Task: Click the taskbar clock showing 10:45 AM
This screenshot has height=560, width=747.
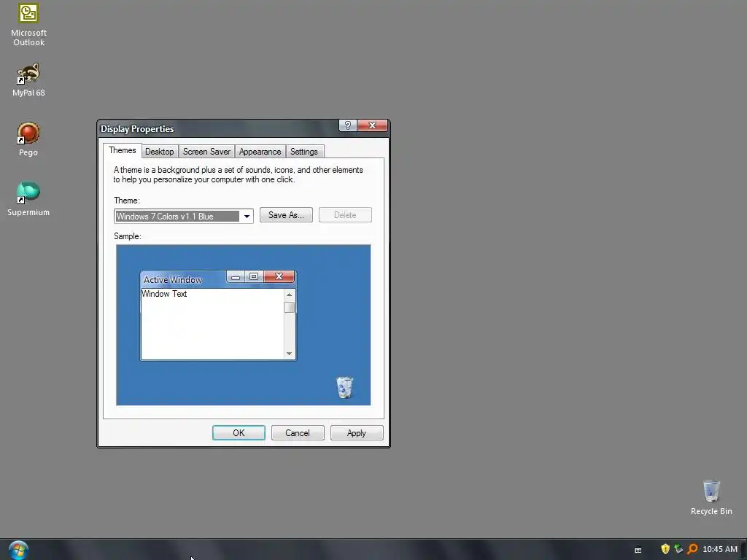Action: [720, 549]
